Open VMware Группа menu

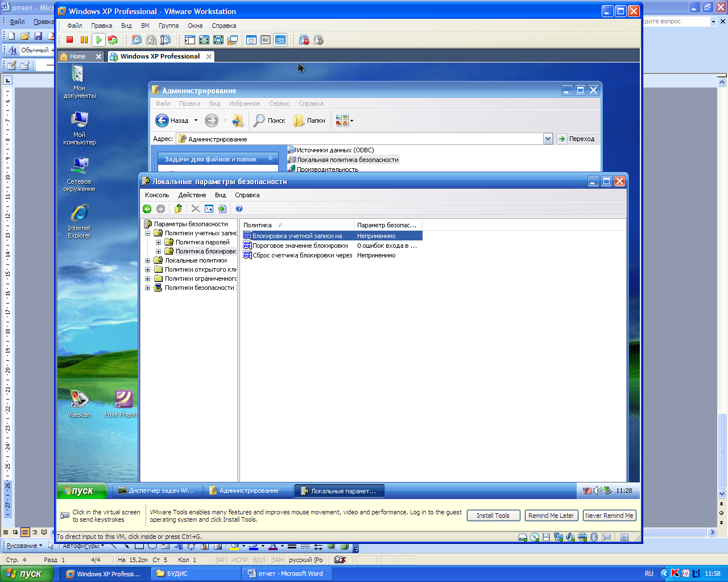coord(168,26)
